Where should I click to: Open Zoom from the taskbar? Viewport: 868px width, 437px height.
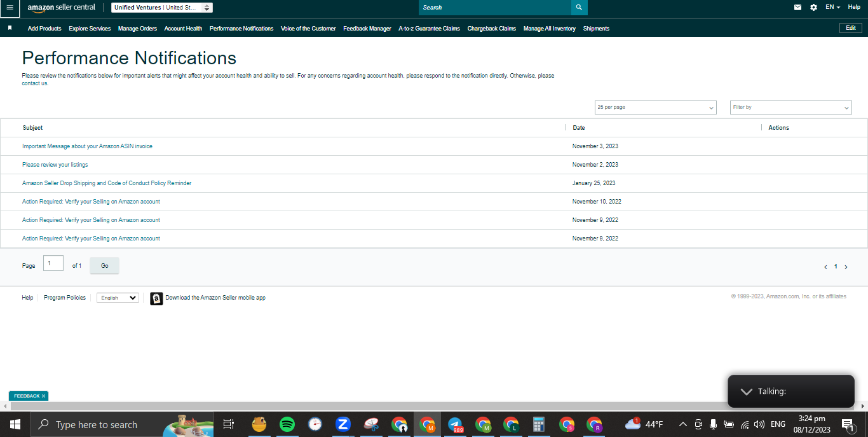tap(343, 424)
